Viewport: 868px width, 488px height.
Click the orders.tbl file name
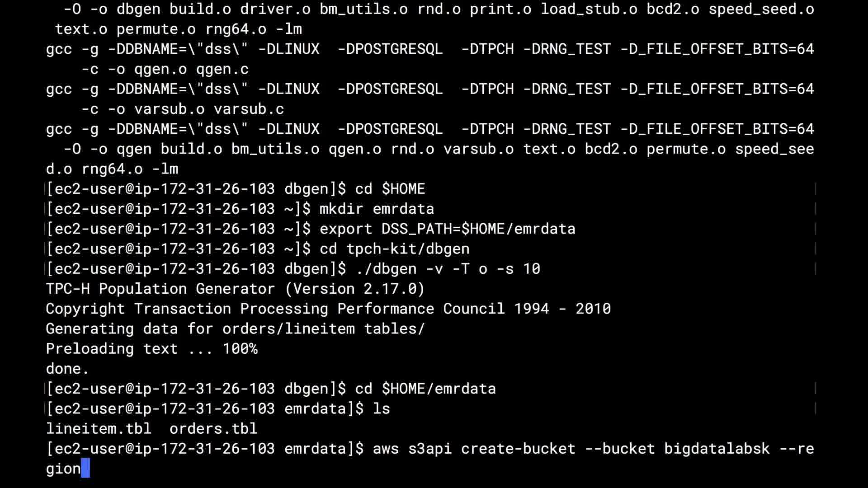(213, 428)
